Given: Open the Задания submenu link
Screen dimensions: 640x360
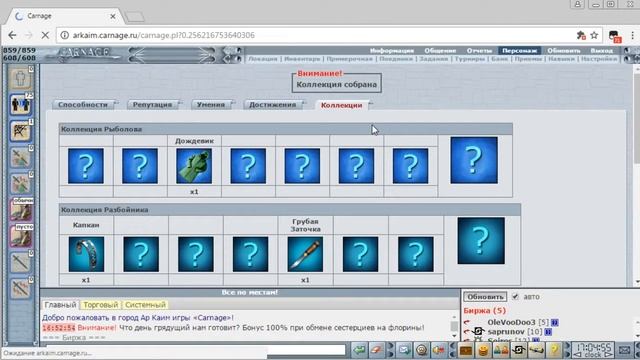Looking at the screenshot, I should (x=433, y=59).
